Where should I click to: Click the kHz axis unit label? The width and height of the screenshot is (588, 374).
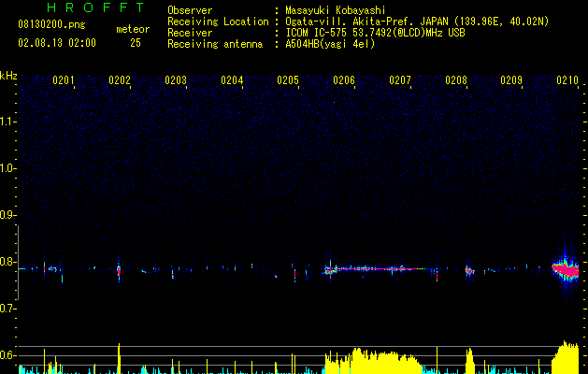8,76
